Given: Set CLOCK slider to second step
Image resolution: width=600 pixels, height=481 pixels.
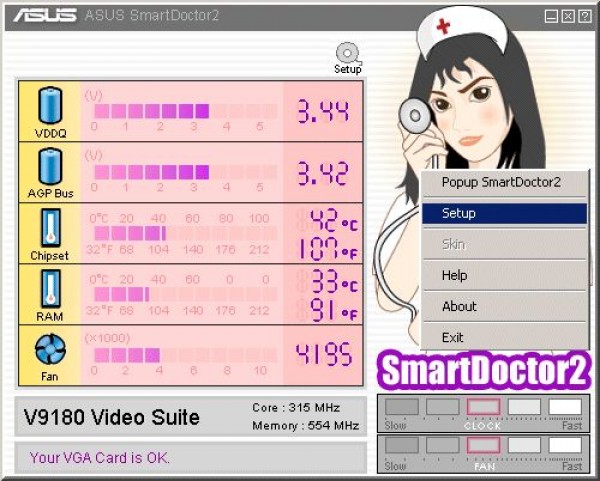Looking at the screenshot, I should 442,406.
